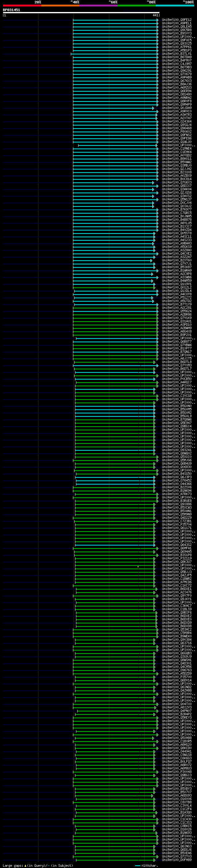Click the purple ~60% identity legend bar
197x868 pixels.
click(99, 6)
